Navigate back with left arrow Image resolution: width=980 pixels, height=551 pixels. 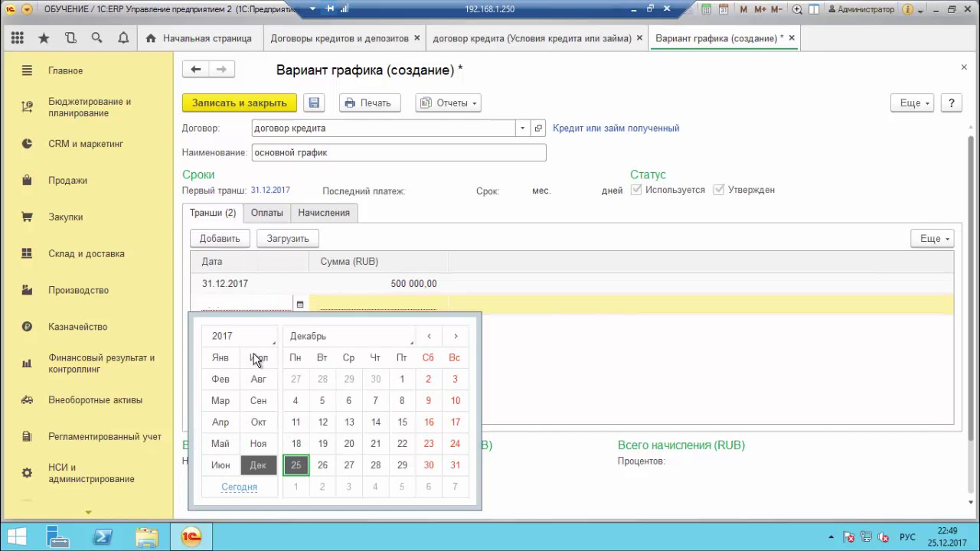[x=195, y=70]
